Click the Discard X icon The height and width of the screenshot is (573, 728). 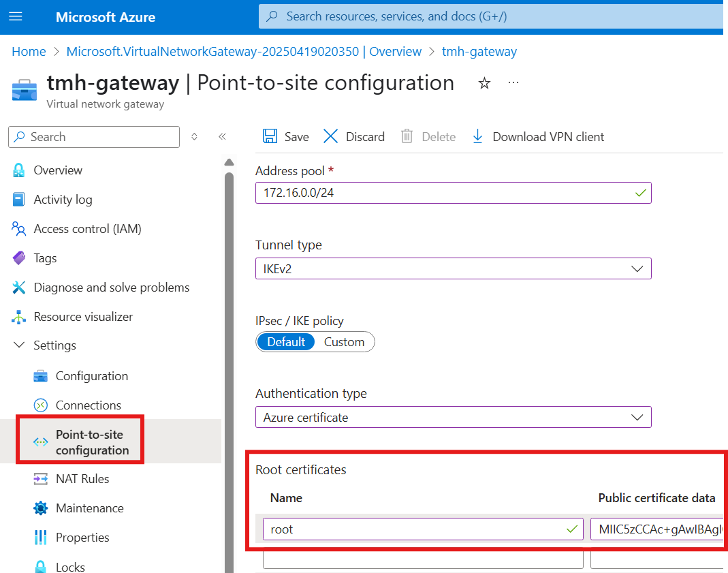pyautogui.click(x=330, y=136)
